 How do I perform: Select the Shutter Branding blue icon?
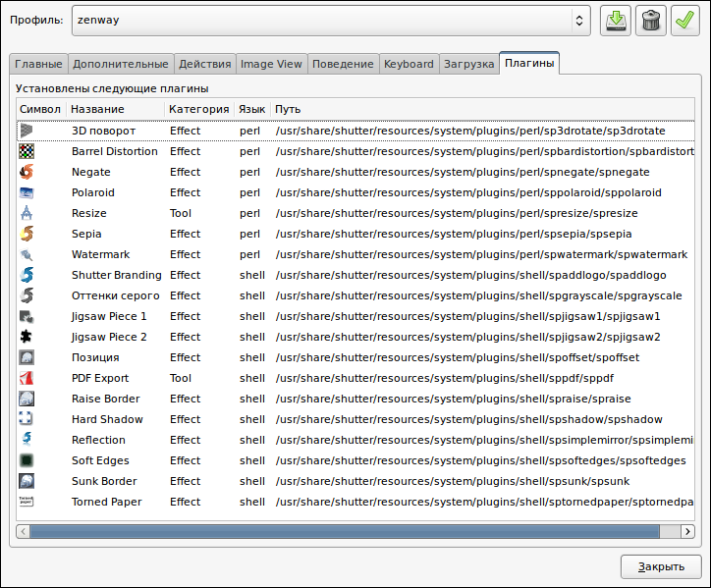[x=27, y=275]
